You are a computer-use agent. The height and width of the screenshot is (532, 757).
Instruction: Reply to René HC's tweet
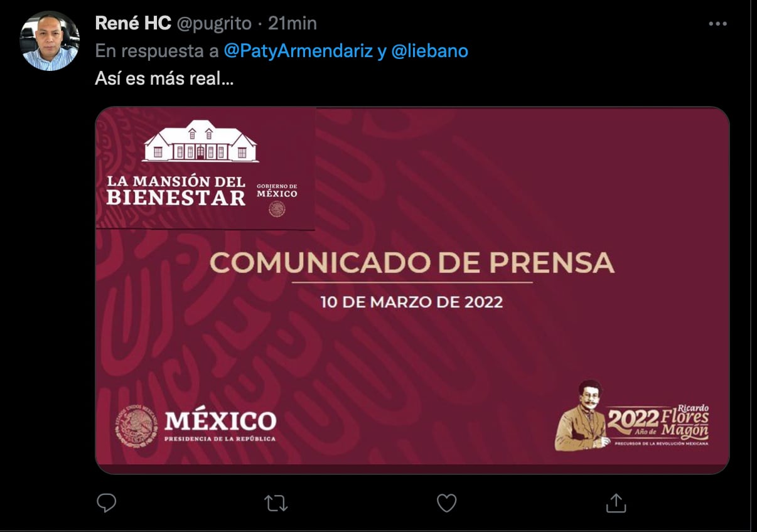tap(107, 503)
